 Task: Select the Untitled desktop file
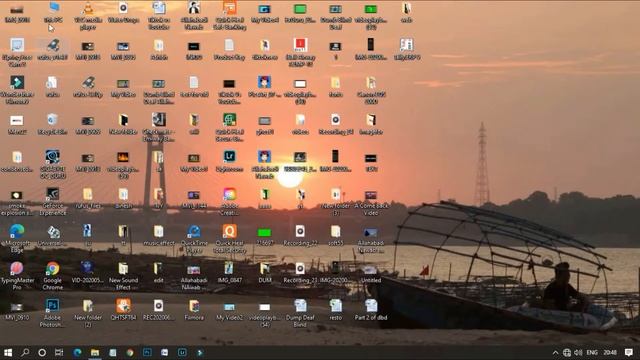(x=371, y=272)
